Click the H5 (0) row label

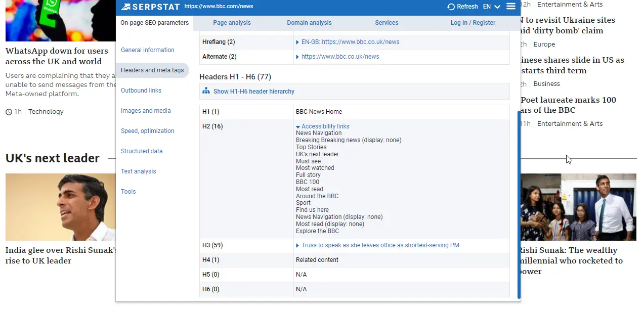(x=211, y=275)
